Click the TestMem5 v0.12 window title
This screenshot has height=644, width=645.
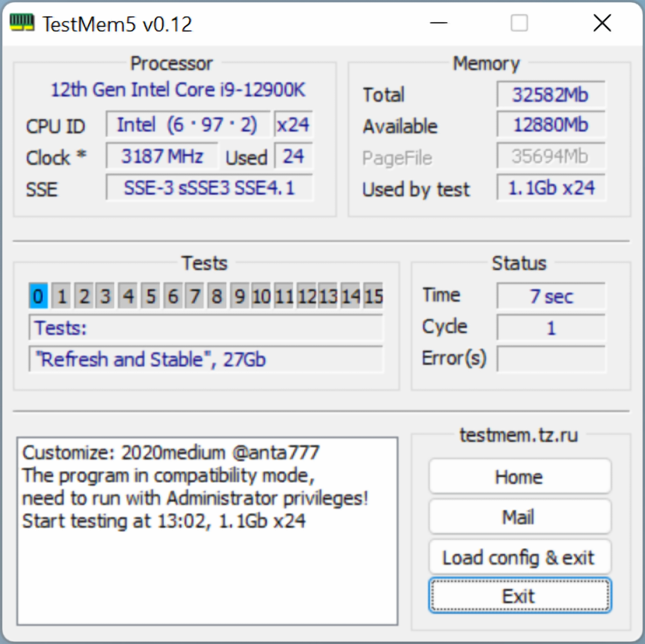tap(117, 24)
